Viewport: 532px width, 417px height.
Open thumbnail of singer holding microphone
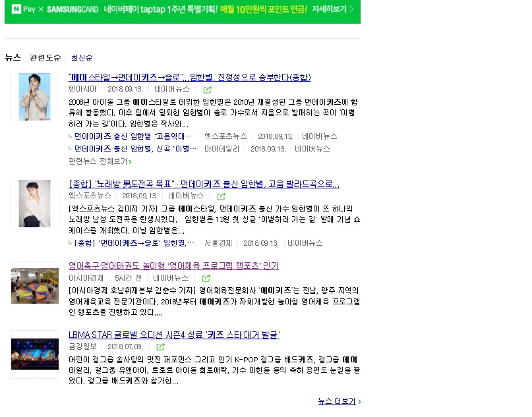[x=34, y=97]
